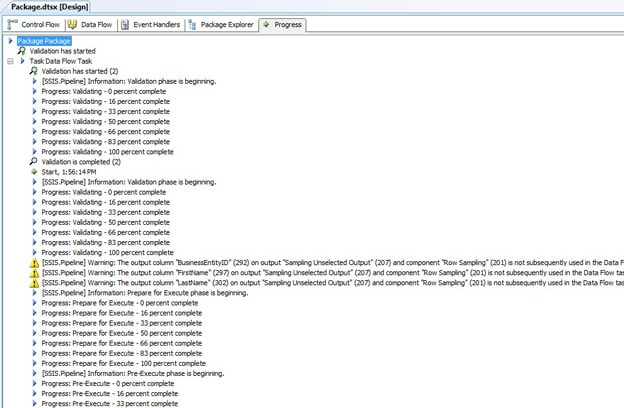624x408 pixels.
Task: Switch to the Control Flow tab
Action: coord(34,25)
